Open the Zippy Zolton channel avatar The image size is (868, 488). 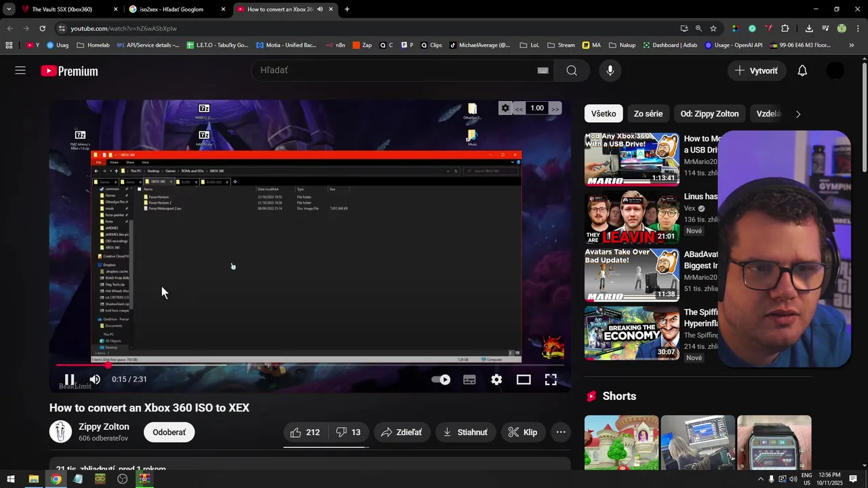pos(60,432)
